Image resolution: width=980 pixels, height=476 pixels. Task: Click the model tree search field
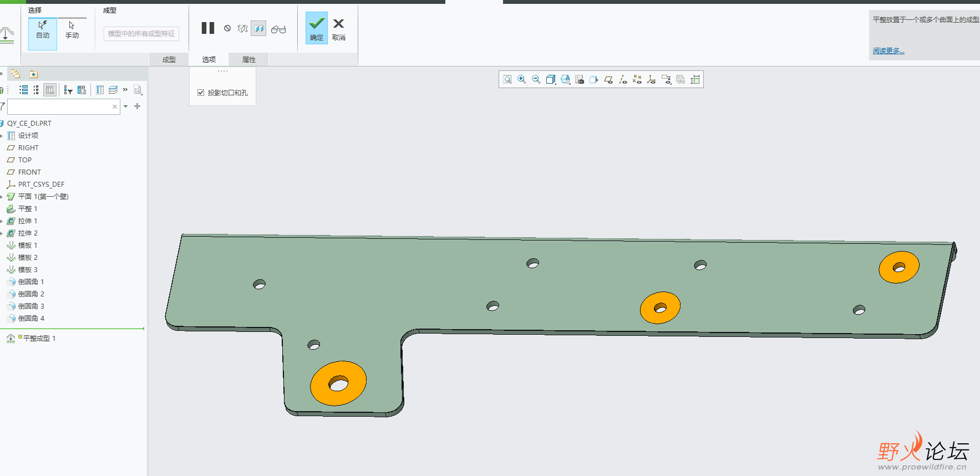(x=64, y=106)
